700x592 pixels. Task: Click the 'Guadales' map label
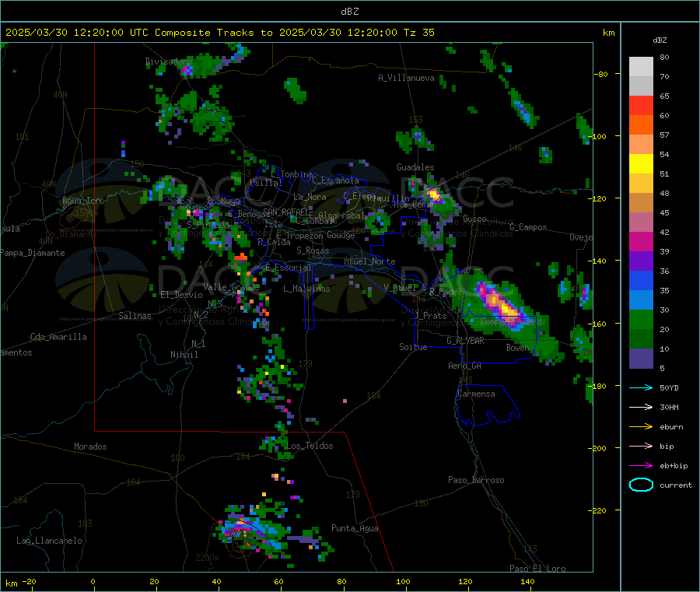tap(415, 167)
